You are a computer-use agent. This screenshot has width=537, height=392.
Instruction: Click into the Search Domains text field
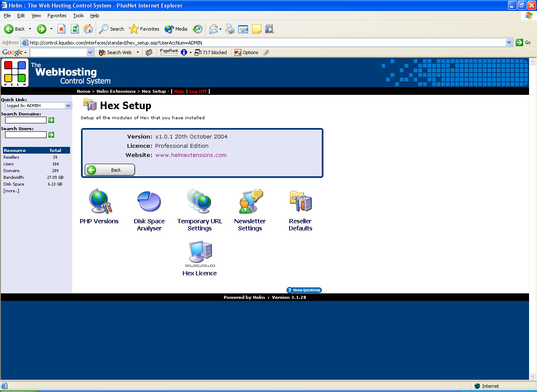[x=26, y=120]
